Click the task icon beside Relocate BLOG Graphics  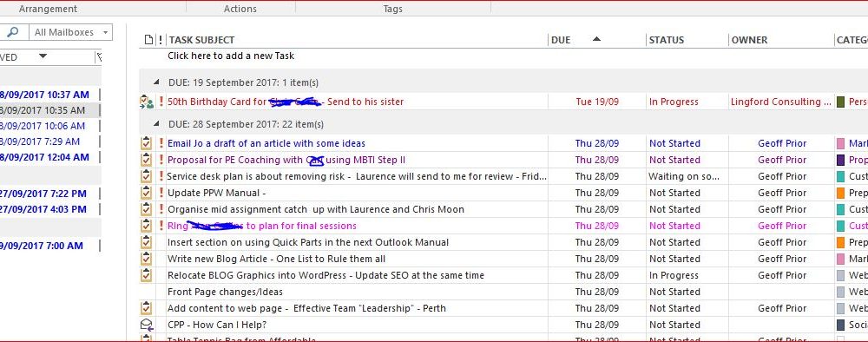tap(146, 275)
